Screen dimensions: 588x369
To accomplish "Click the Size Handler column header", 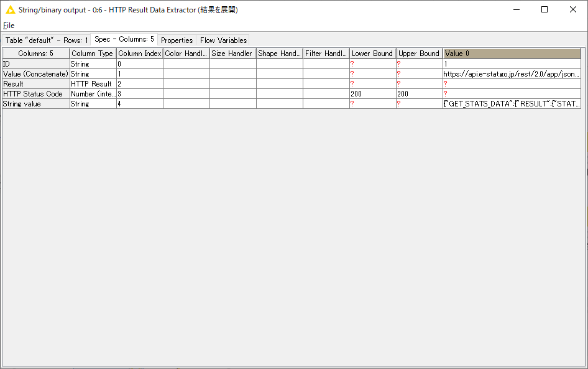I will click(x=233, y=54).
